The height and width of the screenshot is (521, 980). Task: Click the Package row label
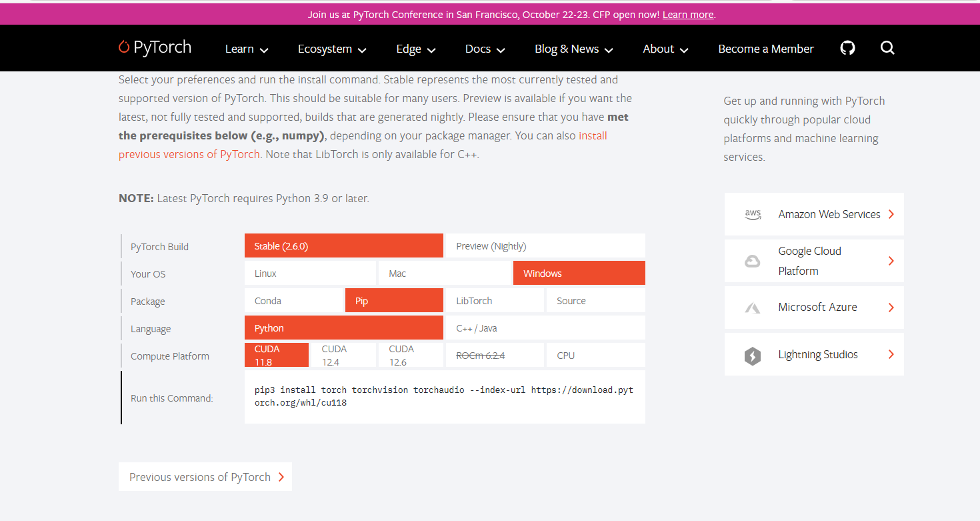pos(147,302)
